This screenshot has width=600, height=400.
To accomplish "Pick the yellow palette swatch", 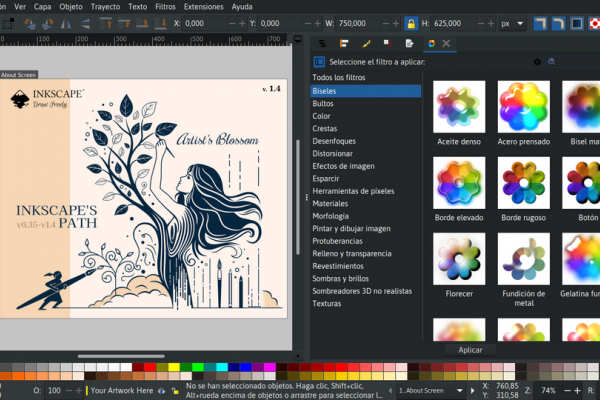I will [174, 367].
